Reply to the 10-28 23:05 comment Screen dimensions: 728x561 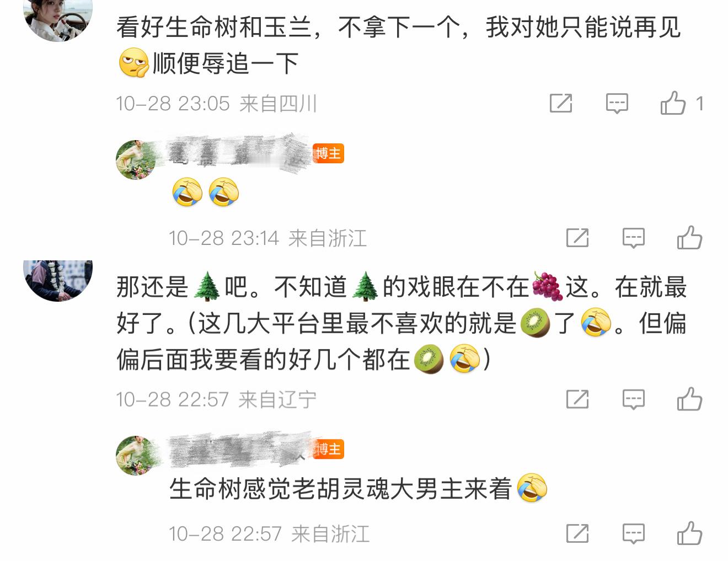click(x=617, y=103)
